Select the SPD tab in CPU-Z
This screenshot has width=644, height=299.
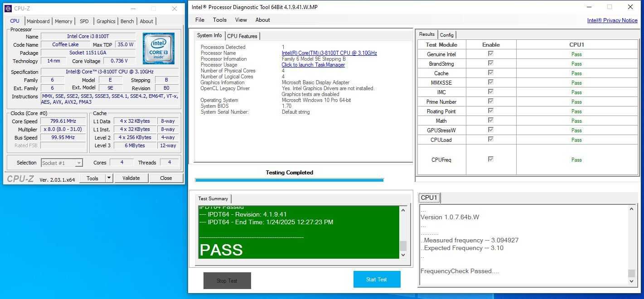click(x=84, y=21)
